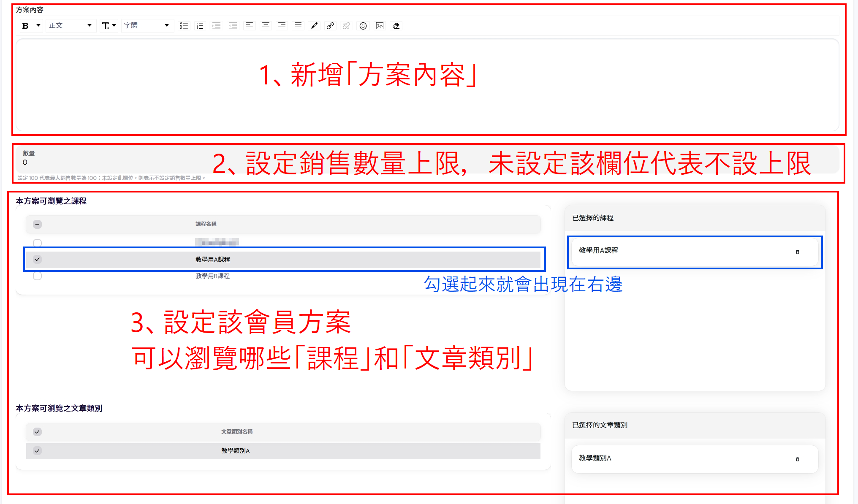Remove 教學用A課程 from selected courses
858x504 pixels.
[x=797, y=252]
